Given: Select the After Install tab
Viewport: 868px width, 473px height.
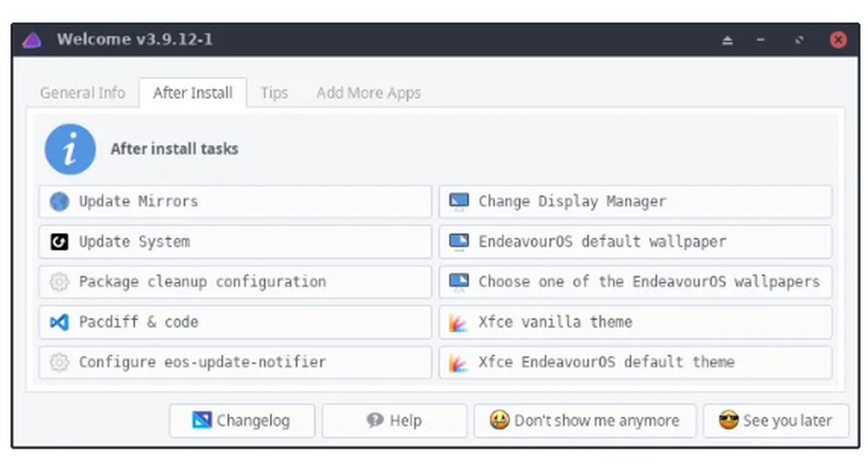Looking at the screenshot, I should (193, 93).
